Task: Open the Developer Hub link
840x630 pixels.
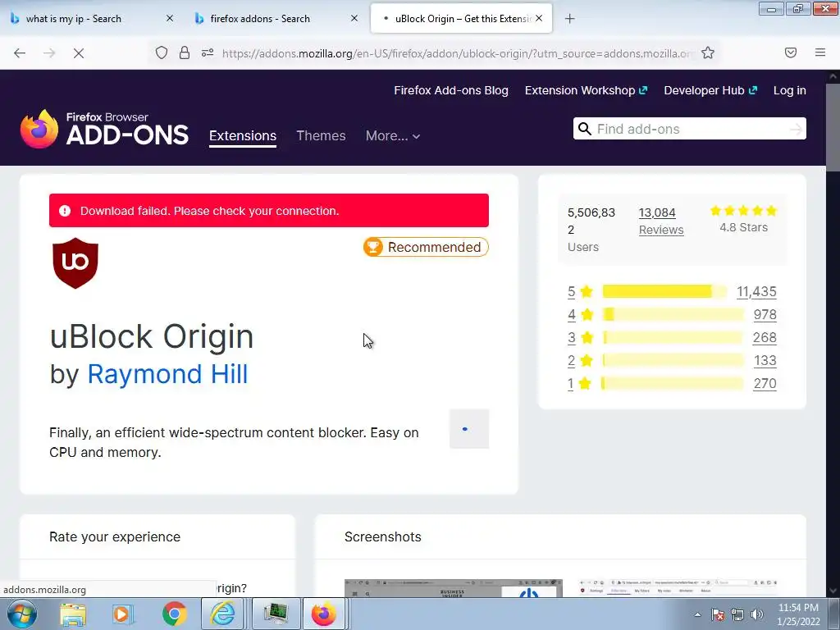Action: point(710,90)
